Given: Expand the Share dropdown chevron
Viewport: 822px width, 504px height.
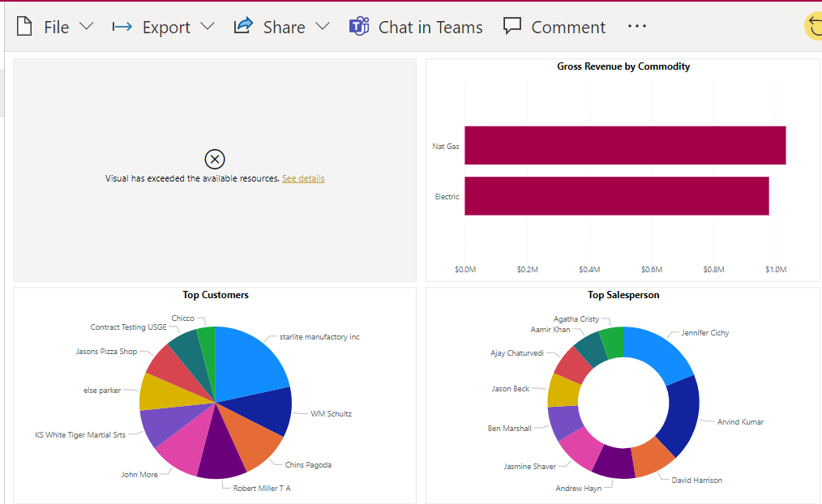Looking at the screenshot, I should 323,26.
